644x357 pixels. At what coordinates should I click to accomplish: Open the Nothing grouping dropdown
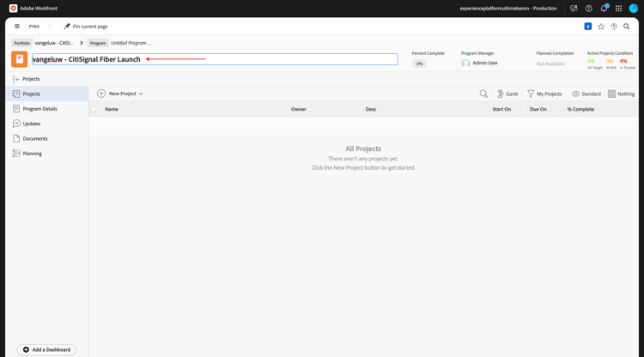(x=621, y=94)
